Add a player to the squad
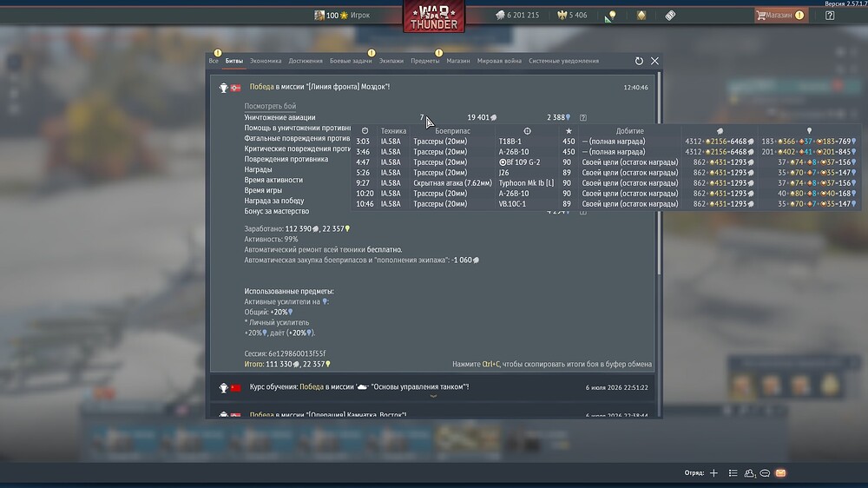This screenshot has height=488, width=868. click(x=713, y=473)
